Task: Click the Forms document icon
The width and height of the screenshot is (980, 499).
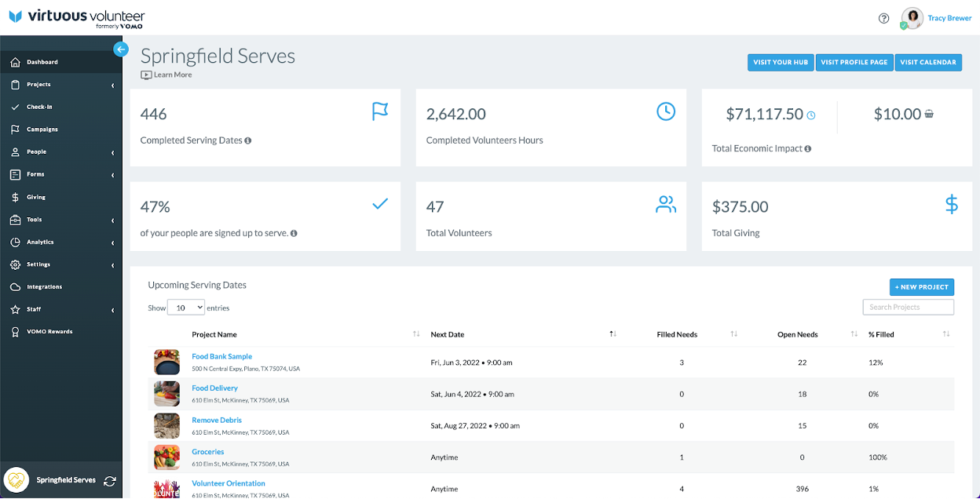Action: coord(15,174)
